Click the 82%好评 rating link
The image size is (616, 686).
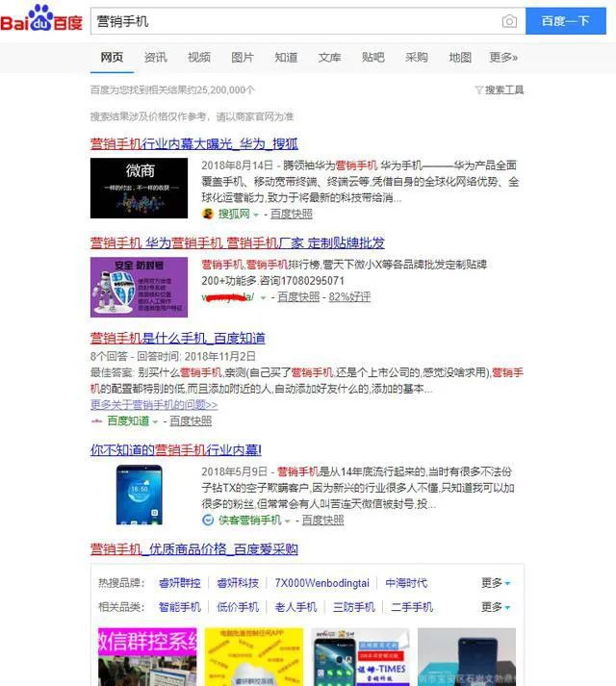(349, 297)
